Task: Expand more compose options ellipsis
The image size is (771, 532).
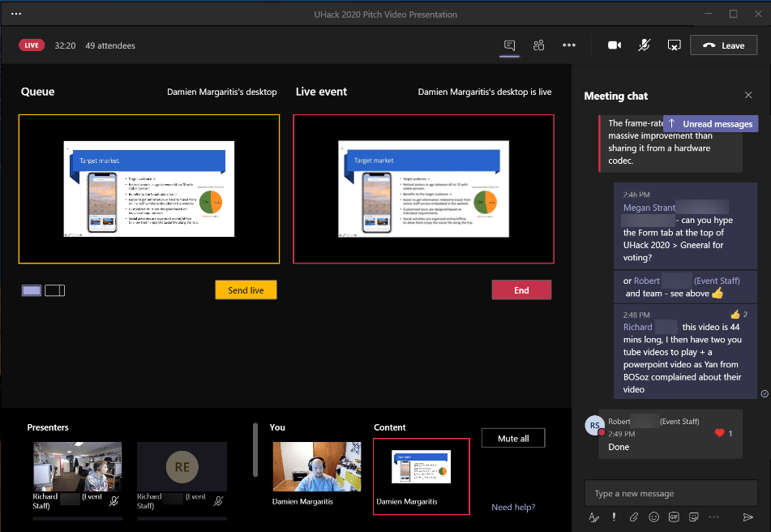Action: pos(714,517)
